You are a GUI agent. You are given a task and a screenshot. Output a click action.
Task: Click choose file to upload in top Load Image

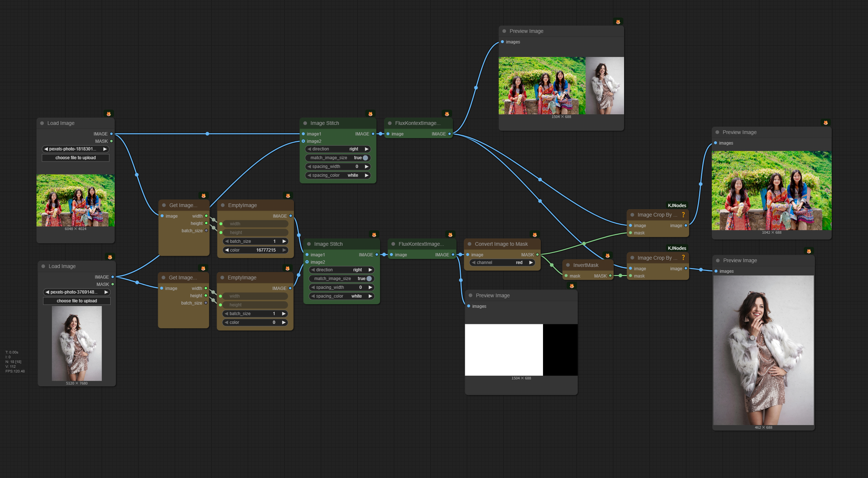tap(75, 158)
